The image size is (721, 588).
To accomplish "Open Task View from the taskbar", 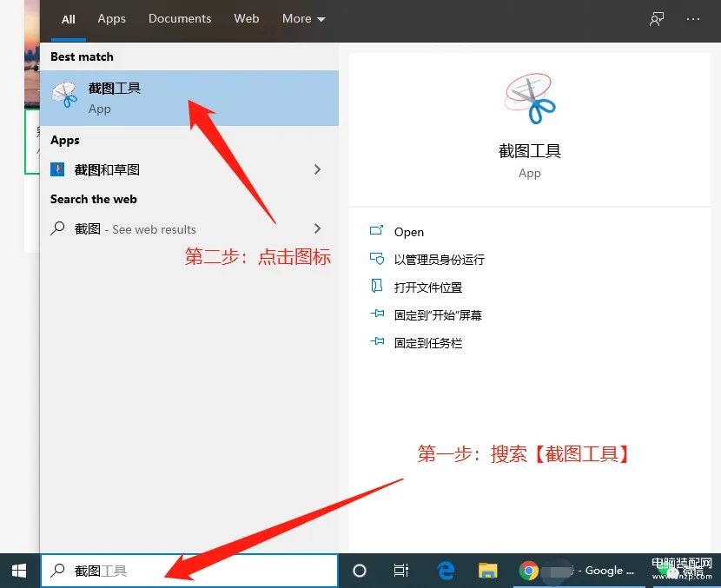I will coord(400,571).
